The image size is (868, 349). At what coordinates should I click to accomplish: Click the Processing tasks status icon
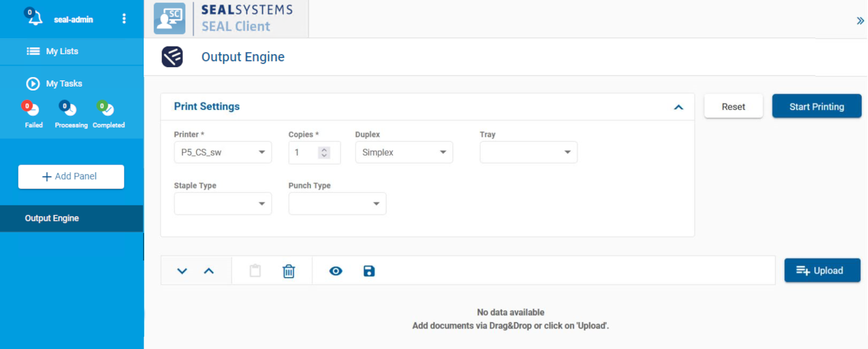(x=69, y=109)
